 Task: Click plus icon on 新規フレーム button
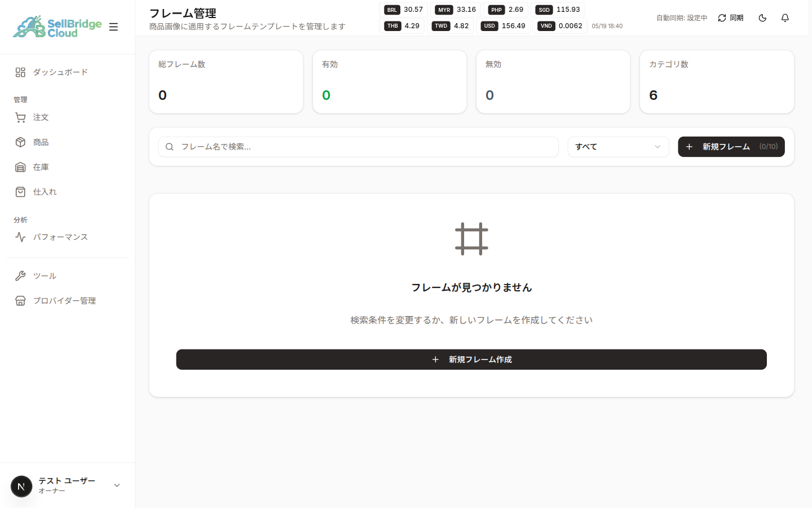[x=689, y=147]
